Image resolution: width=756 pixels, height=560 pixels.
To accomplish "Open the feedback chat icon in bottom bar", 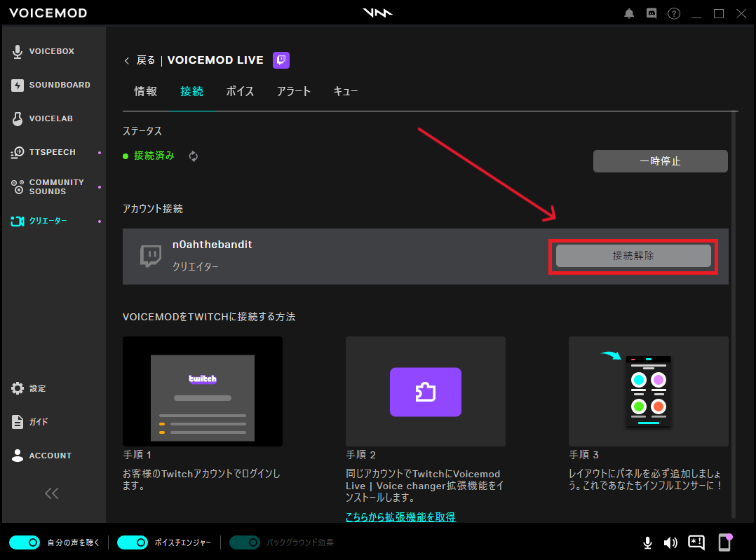I will coord(696,542).
